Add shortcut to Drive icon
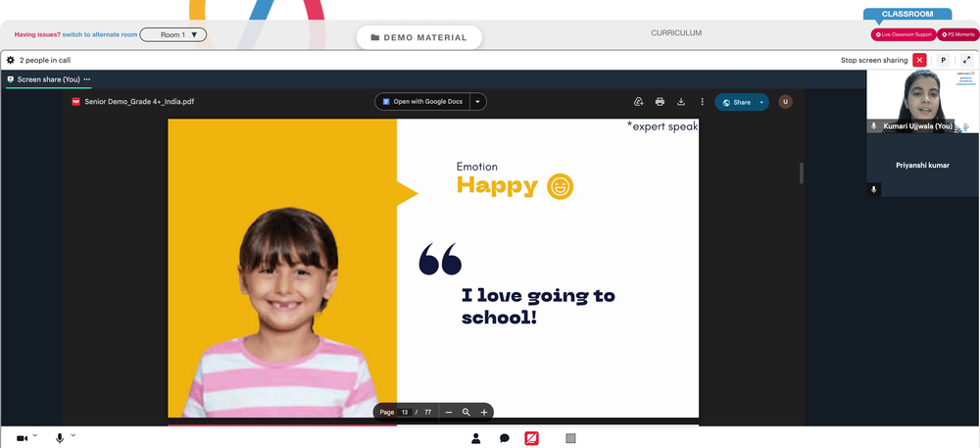 (x=638, y=102)
